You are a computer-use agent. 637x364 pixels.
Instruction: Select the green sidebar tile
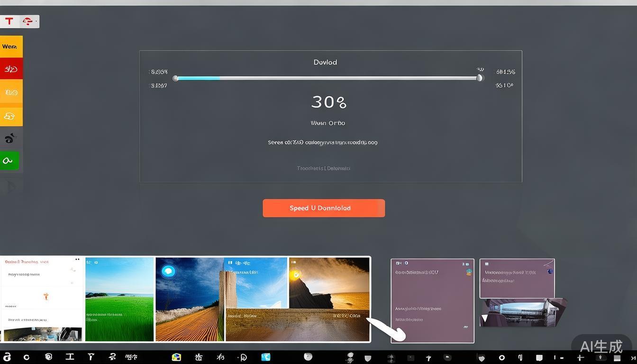click(x=9, y=161)
